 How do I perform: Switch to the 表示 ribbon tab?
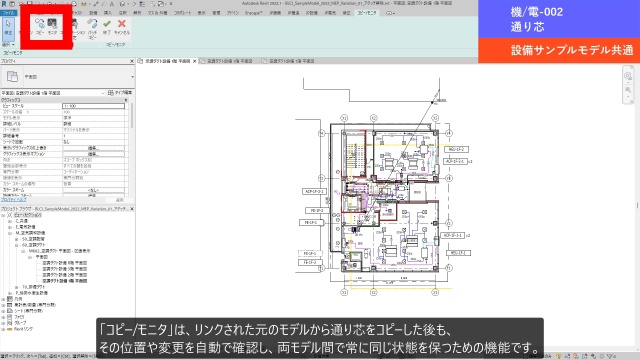(202, 13)
